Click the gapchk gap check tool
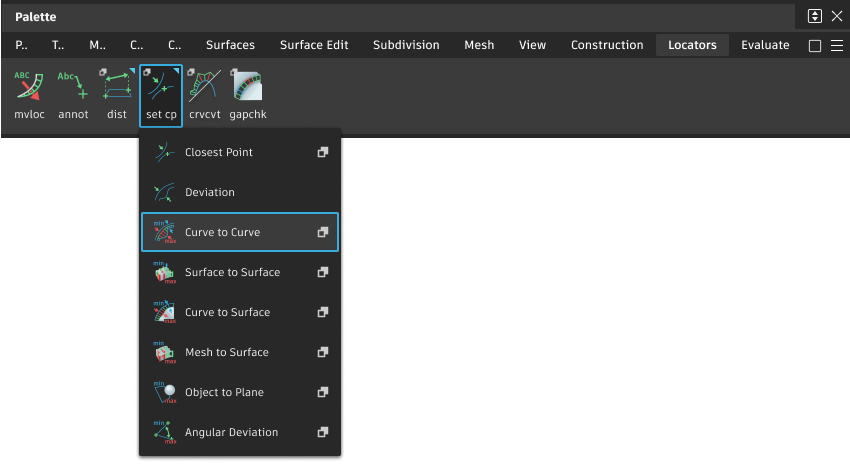Image resolution: width=850 pixels, height=470 pixels. click(247, 88)
